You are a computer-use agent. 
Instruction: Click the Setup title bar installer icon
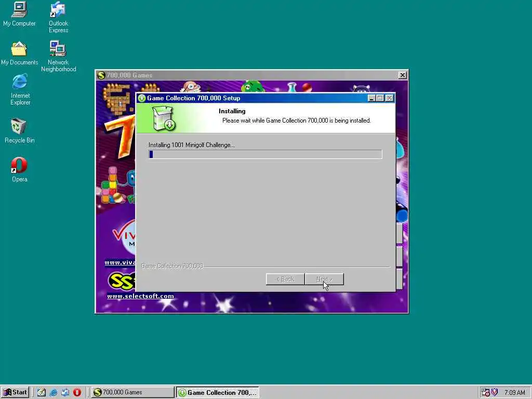pos(142,98)
